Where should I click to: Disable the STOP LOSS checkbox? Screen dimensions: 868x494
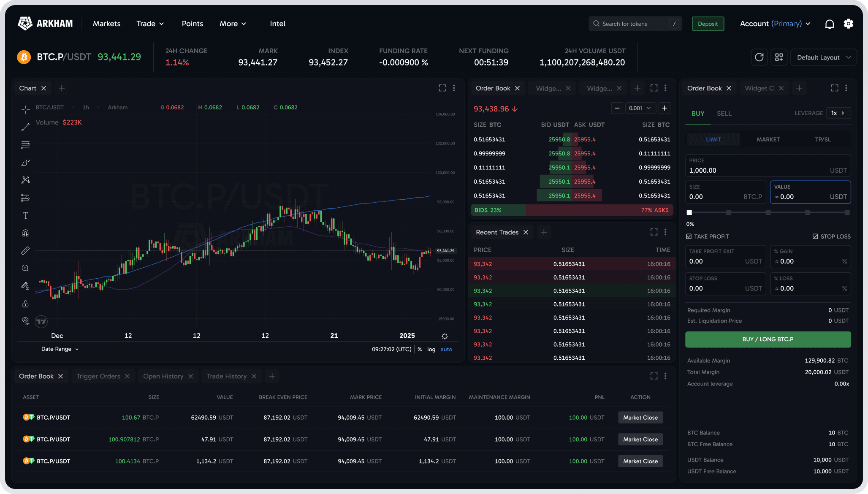click(816, 236)
